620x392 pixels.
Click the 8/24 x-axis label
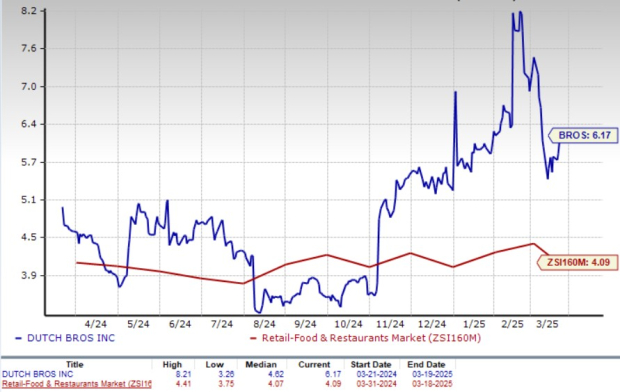(x=264, y=324)
